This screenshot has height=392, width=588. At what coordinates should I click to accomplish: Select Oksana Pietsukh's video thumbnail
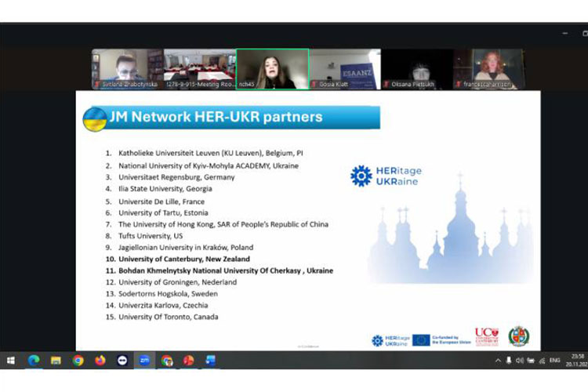(417, 69)
